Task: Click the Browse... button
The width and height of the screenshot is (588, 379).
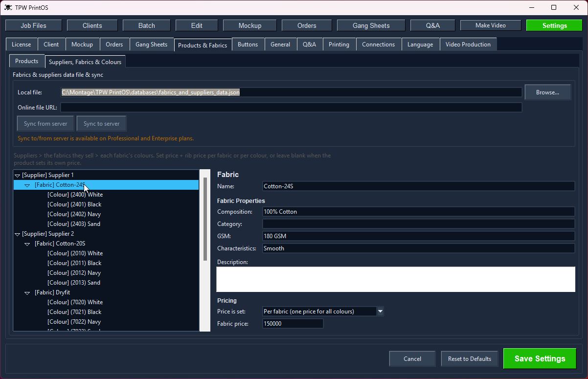Action: point(547,92)
